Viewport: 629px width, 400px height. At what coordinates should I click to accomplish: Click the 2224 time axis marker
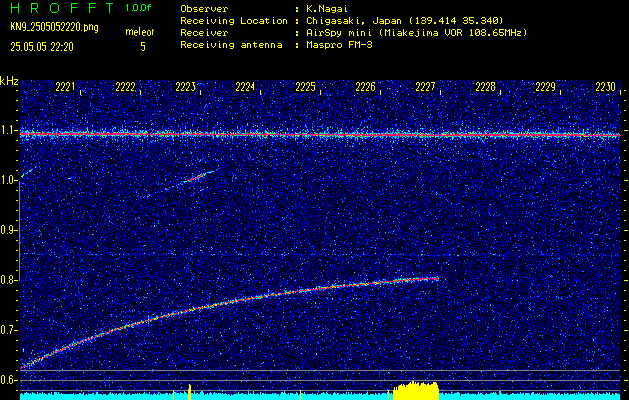point(245,87)
